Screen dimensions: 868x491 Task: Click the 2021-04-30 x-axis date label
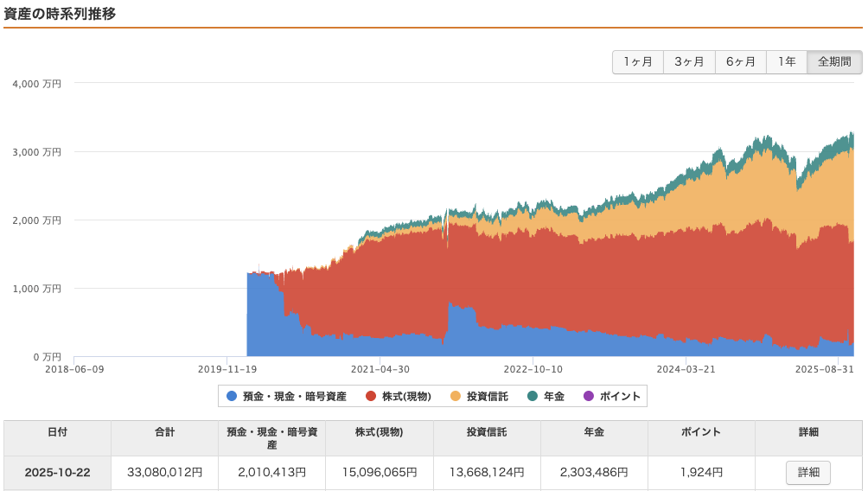pos(380,368)
